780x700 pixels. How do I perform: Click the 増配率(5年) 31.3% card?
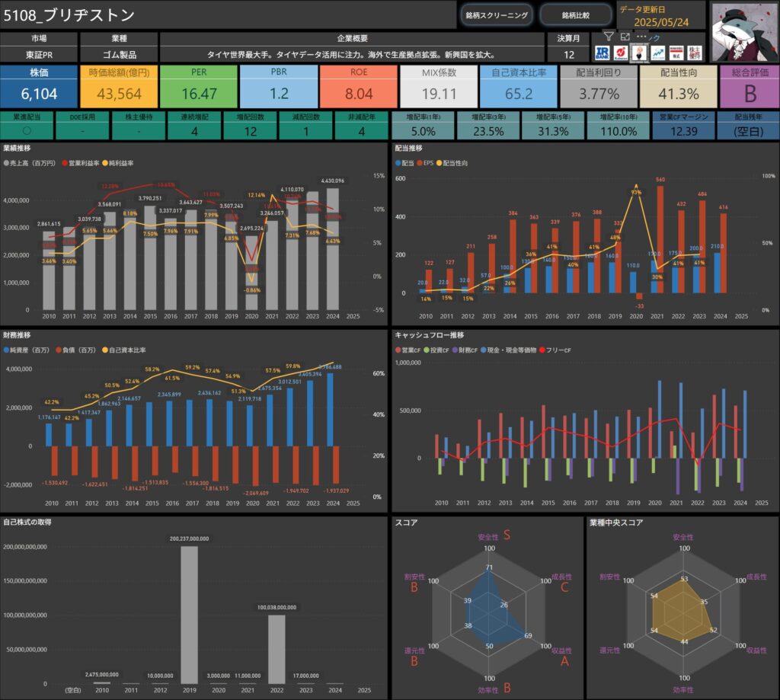[x=553, y=126]
